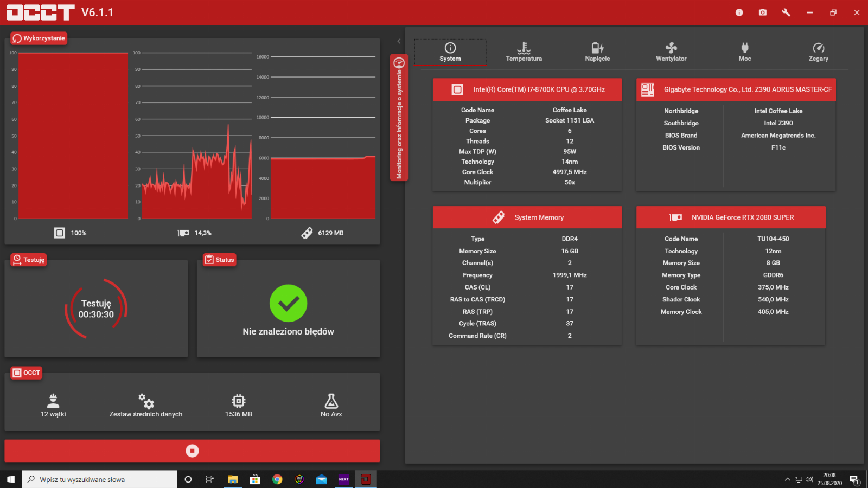The height and width of the screenshot is (488, 868).
Task: Open the Zegary clocks tab
Action: point(819,52)
